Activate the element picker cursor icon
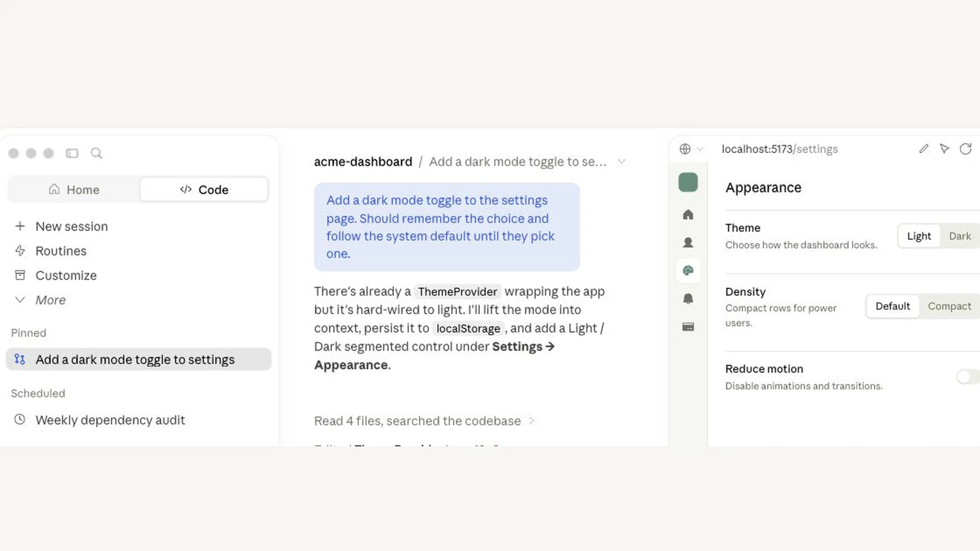The width and height of the screenshot is (980, 551). tap(944, 149)
